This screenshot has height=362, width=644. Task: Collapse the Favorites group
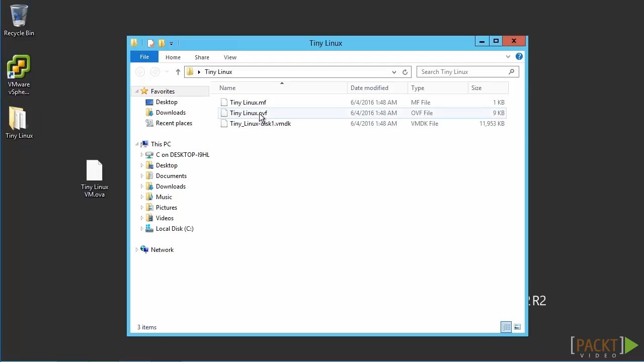pyautogui.click(x=137, y=92)
